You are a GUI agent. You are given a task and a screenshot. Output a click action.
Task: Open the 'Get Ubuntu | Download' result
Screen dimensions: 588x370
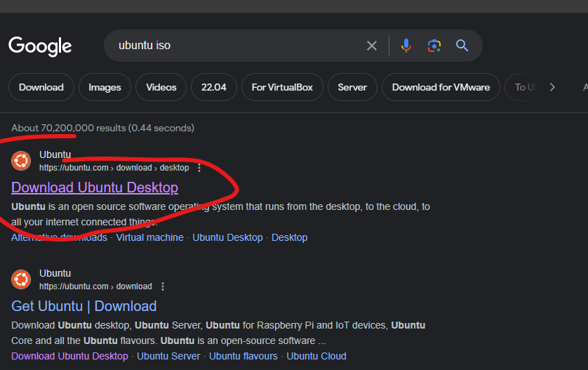tap(84, 306)
